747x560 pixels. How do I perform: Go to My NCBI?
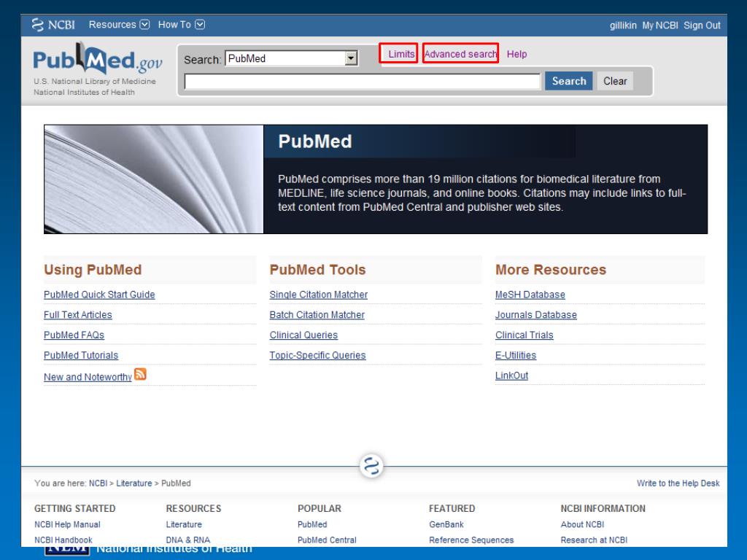point(659,26)
